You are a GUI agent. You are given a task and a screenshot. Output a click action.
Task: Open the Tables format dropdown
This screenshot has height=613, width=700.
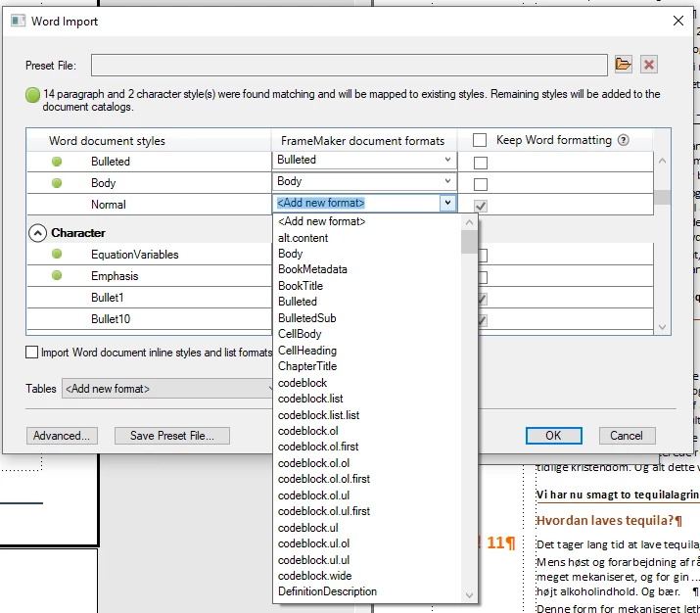click(167, 389)
